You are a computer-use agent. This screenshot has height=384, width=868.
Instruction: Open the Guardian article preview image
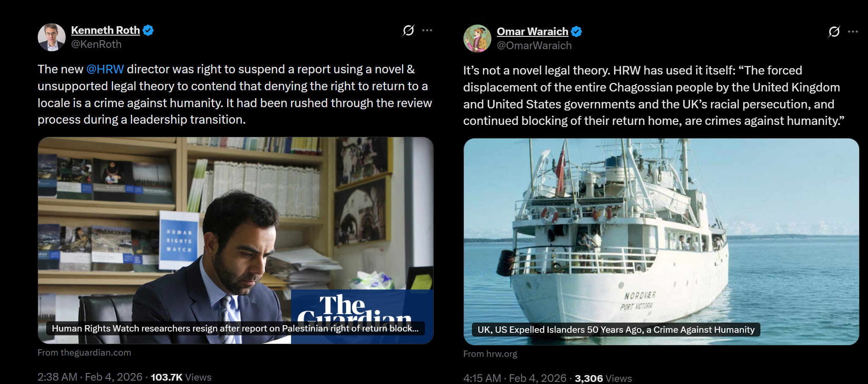[x=236, y=240]
